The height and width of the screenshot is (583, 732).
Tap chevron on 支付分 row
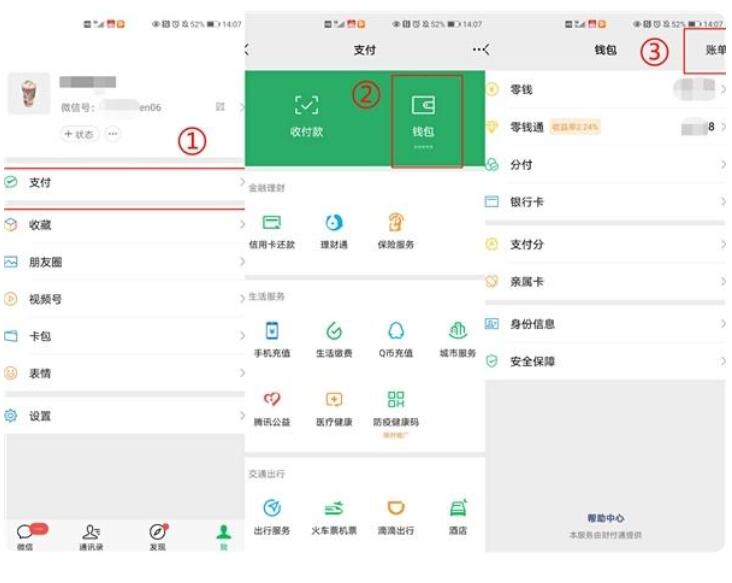(723, 244)
